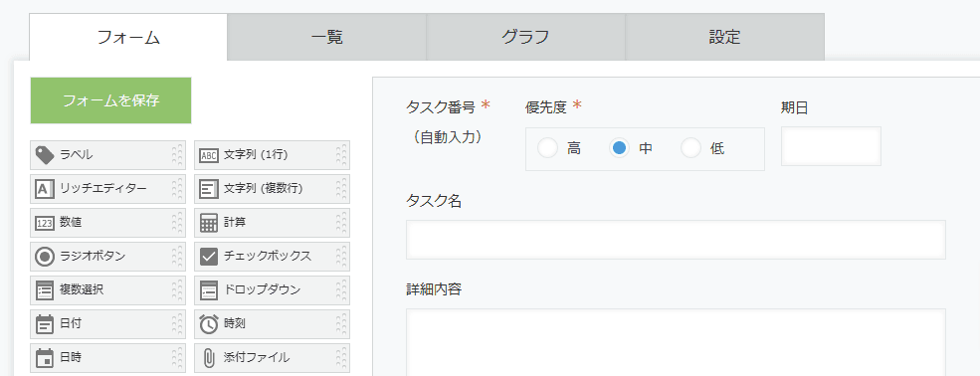
Task: Select 低 priority radio button
Action: (x=690, y=148)
